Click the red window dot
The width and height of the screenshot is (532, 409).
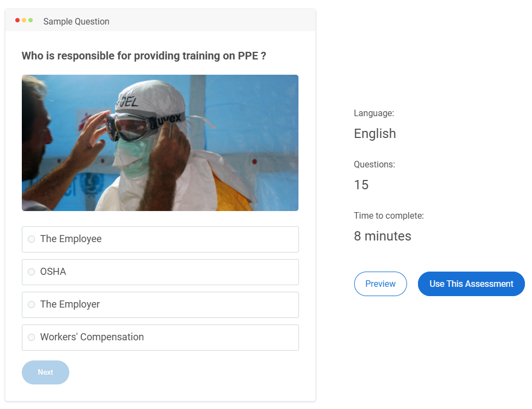point(17,20)
